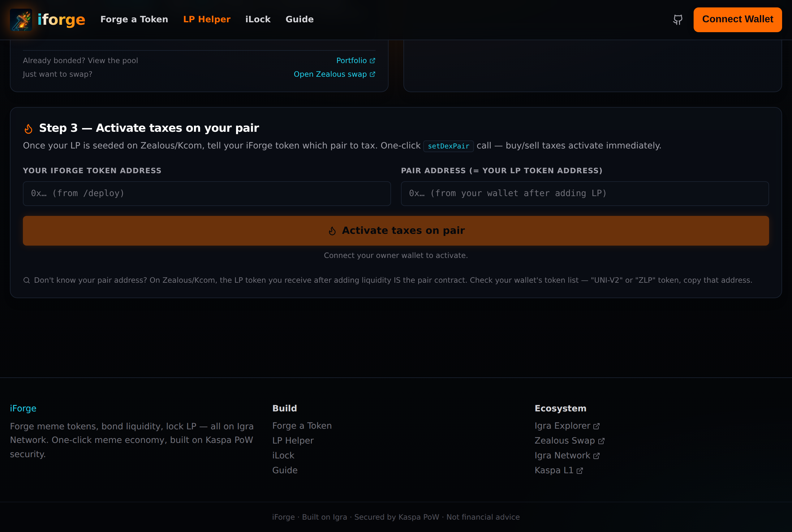Click the Kaspa L1 external link icon

[x=579, y=471]
